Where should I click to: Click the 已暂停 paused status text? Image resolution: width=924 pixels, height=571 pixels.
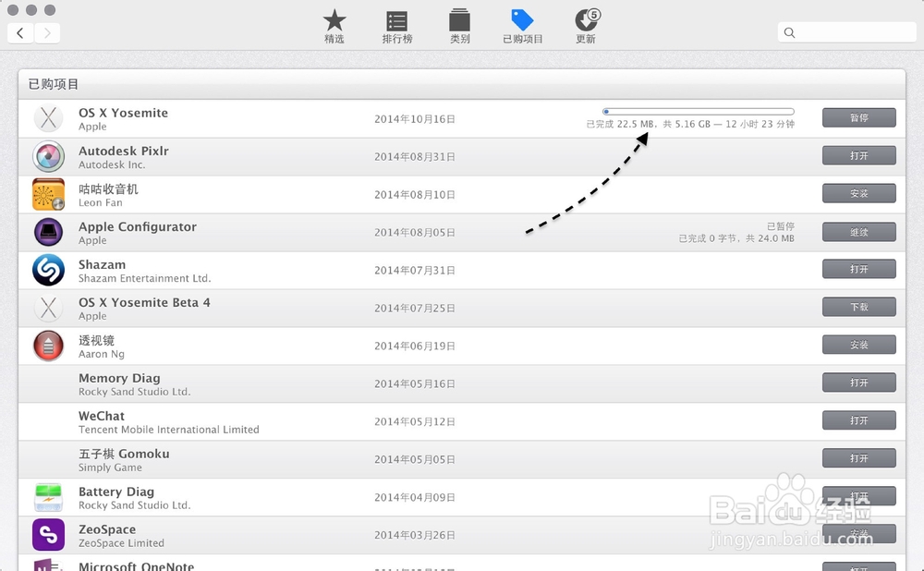click(781, 226)
